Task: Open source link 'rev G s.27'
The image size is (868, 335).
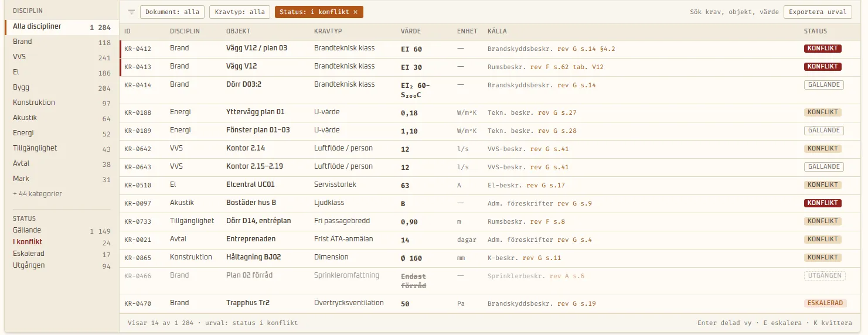Action: coord(557,113)
